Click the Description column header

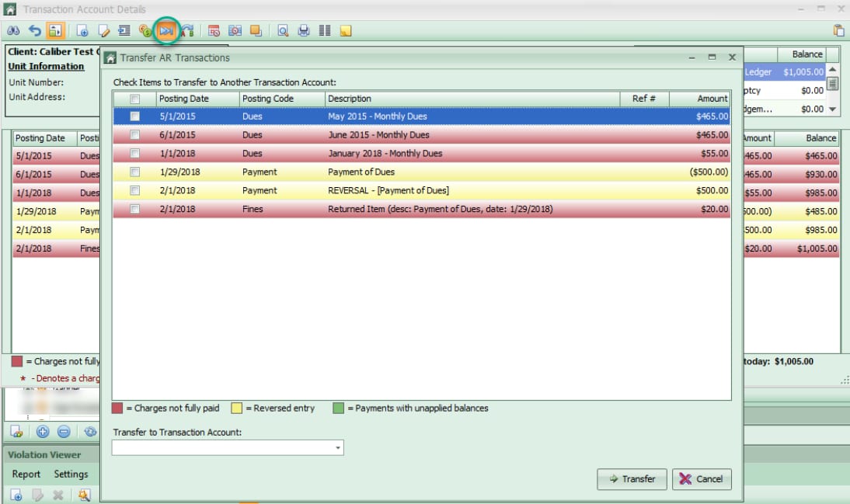click(472, 99)
